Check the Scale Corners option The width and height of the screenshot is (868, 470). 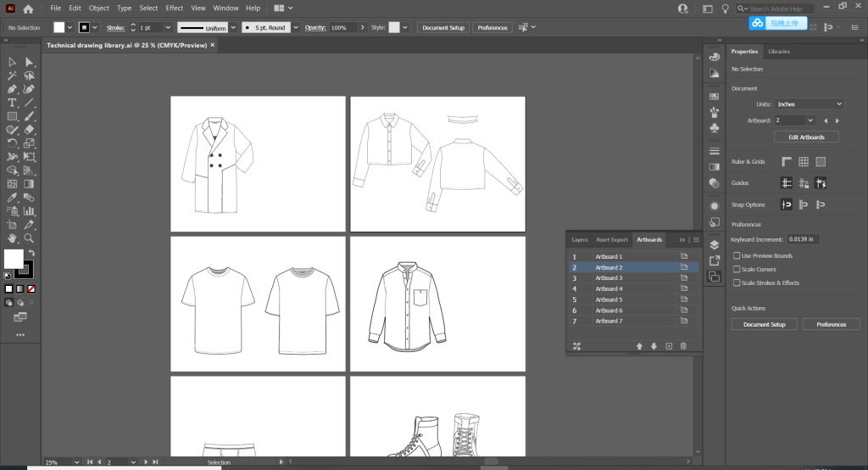(735, 269)
